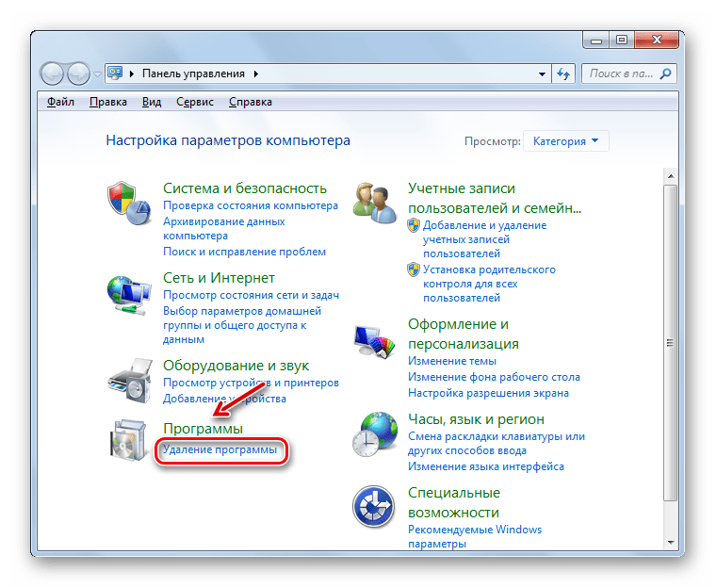Click the refresh arrows button
Viewport: 716px width, 588px height.
[563, 73]
